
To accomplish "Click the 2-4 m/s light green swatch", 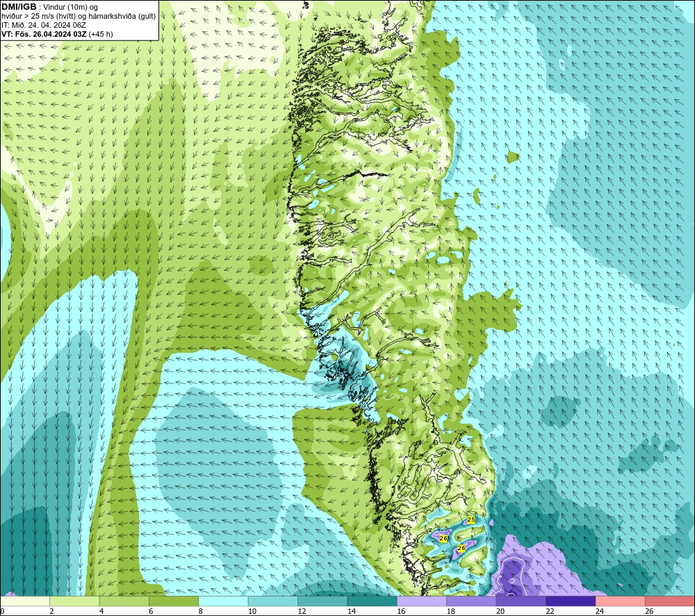I will [x=74, y=601].
